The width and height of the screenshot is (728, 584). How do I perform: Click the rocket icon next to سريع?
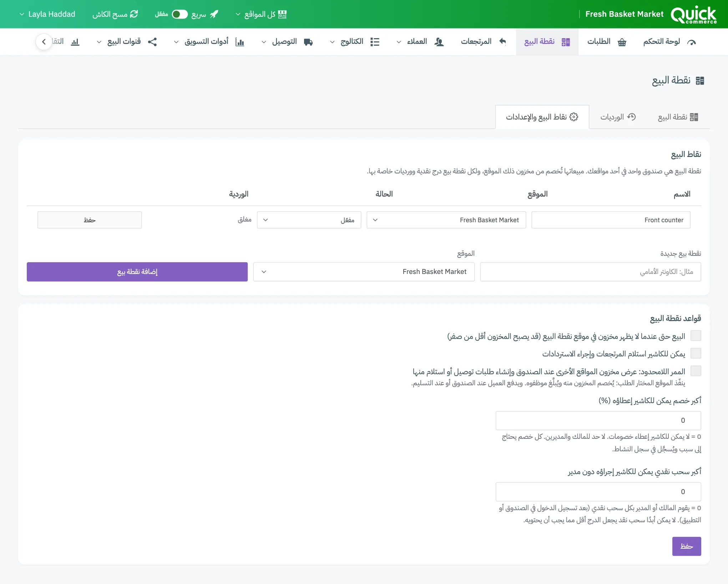tap(214, 14)
